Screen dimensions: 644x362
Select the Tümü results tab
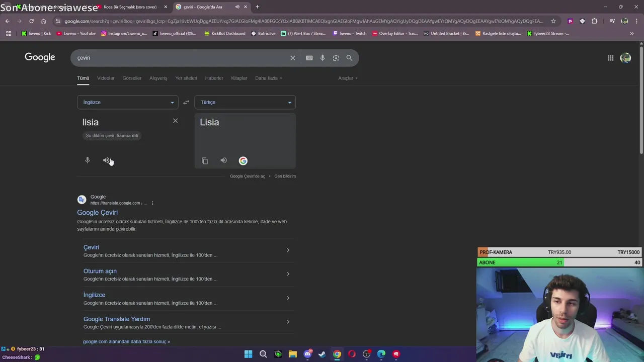point(83,78)
